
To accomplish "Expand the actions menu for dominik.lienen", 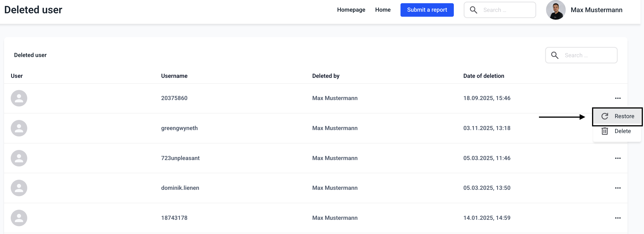I will pyautogui.click(x=617, y=188).
